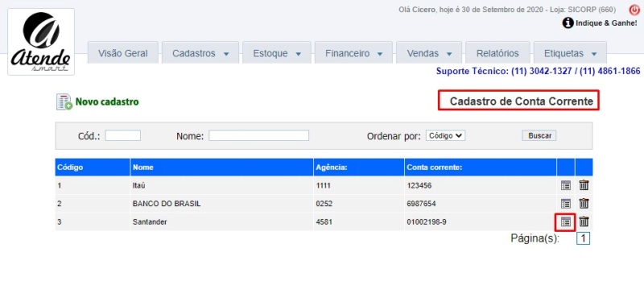Select account number 01002198-9
The width and height of the screenshot is (644, 306).
pos(427,222)
